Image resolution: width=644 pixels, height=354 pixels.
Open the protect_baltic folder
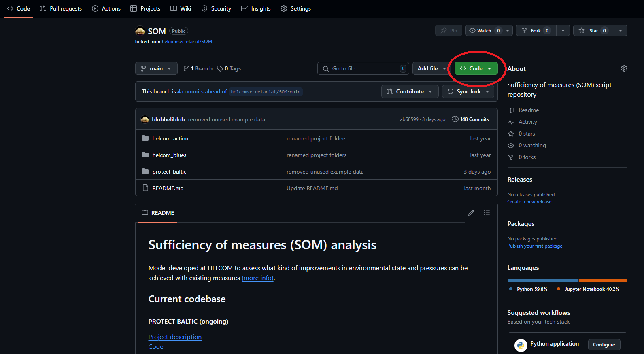pos(169,172)
